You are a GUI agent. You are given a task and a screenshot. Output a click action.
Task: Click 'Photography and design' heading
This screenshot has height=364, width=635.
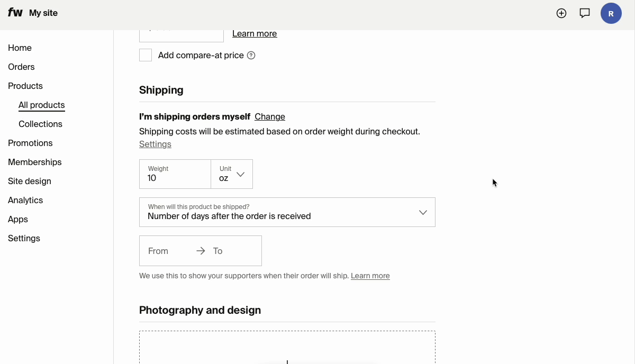tap(200, 310)
